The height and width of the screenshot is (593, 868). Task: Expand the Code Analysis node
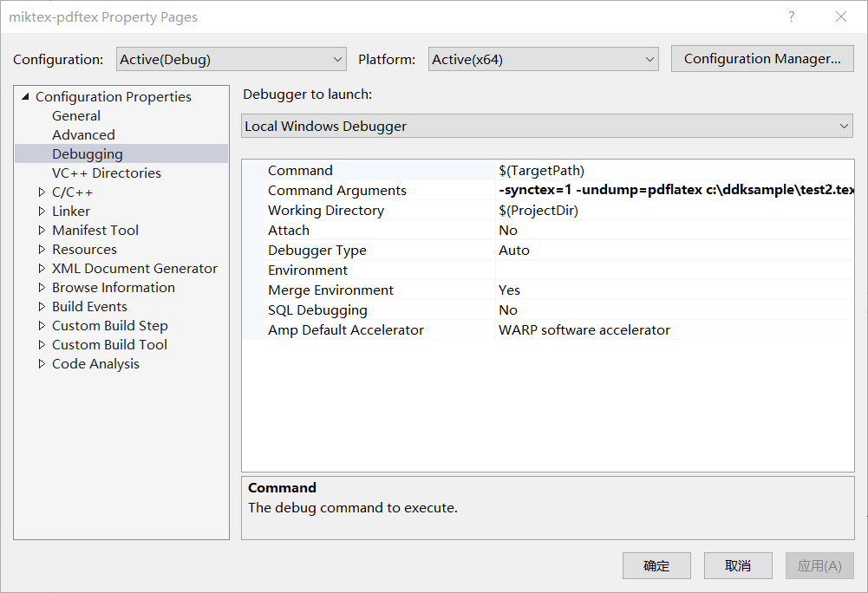coord(42,364)
